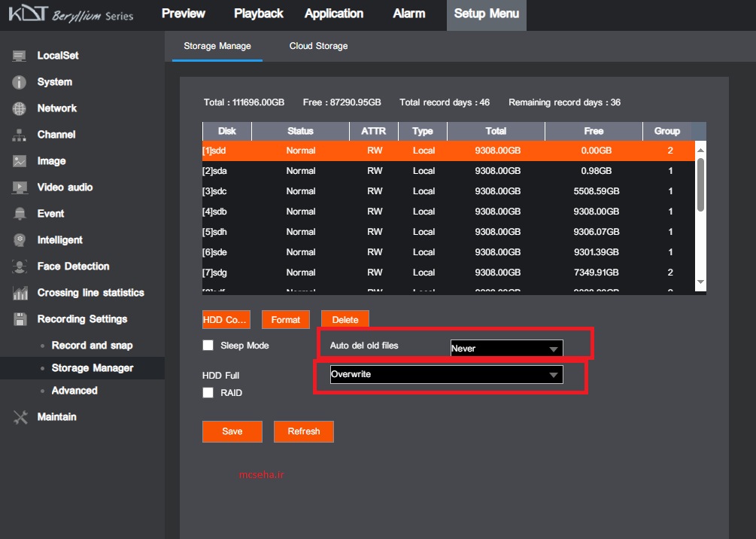Switch to the Cloud Storage tab
Image resolution: width=756 pixels, height=539 pixels.
(x=318, y=47)
